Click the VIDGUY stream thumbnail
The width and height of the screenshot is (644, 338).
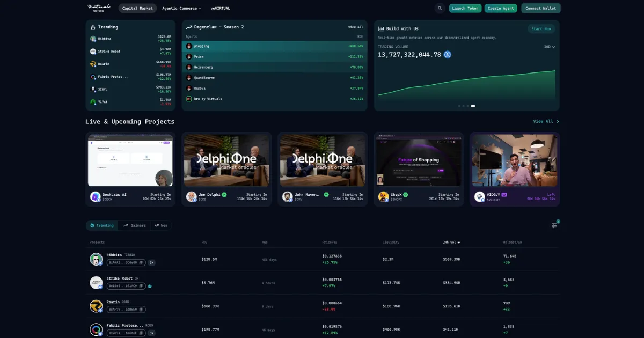click(514, 161)
